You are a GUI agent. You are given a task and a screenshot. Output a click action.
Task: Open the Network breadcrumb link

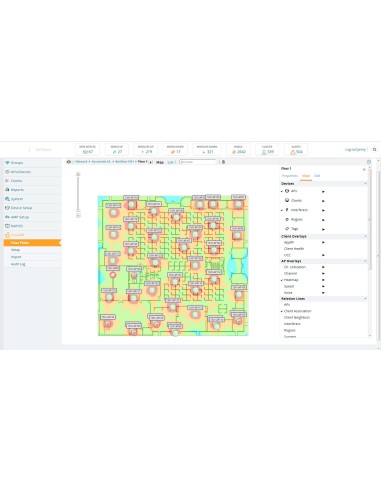[x=81, y=162]
